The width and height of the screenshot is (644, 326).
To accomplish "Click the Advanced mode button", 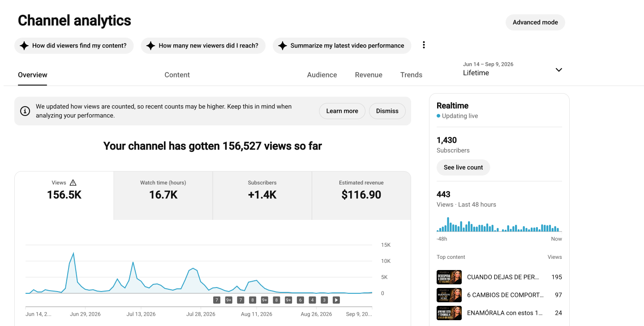I will [x=535, y=22].
